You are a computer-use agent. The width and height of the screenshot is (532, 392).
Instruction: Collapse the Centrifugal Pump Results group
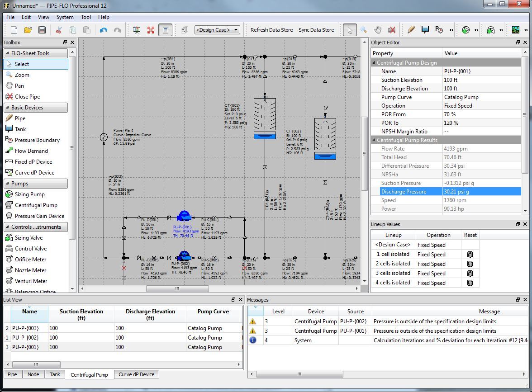(374, 140)
